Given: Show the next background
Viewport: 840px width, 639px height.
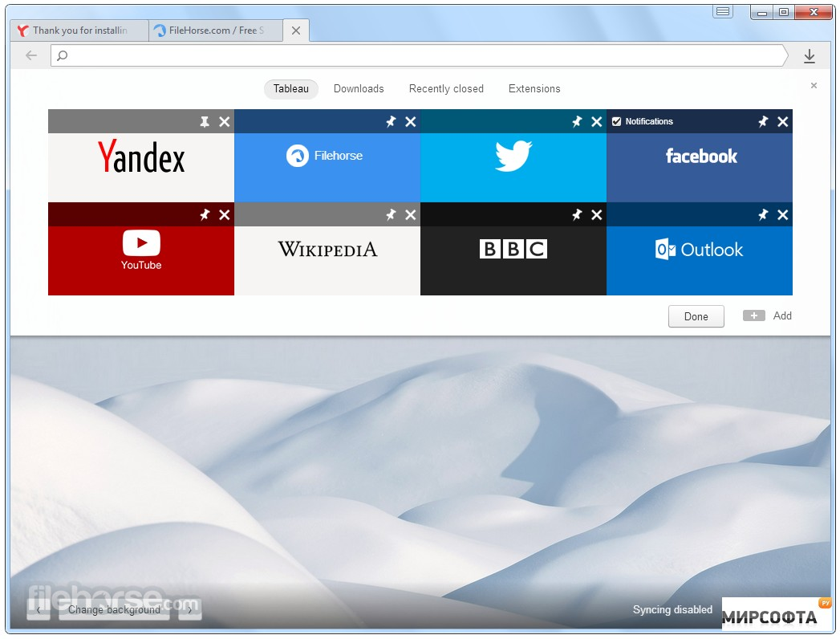Looking at the screenshot, I should click(189, 610).
